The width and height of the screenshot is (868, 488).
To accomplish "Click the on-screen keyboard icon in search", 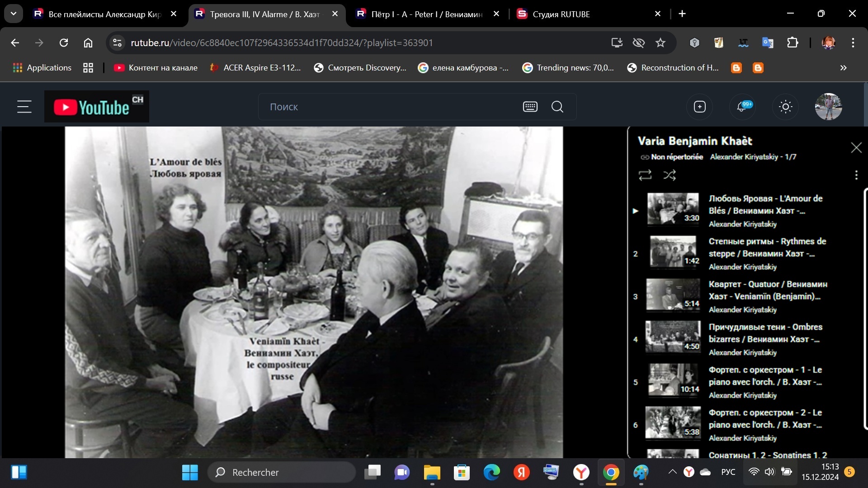I will point(530,107).
